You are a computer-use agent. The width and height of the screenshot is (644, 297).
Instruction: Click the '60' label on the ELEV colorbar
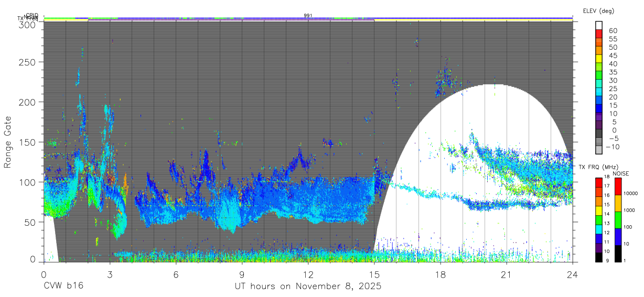pos(613,31)
